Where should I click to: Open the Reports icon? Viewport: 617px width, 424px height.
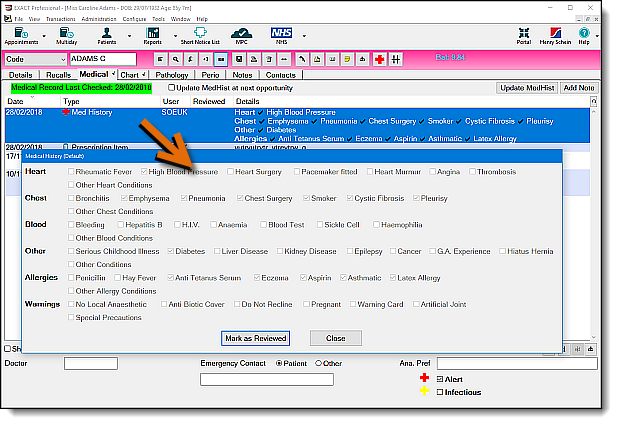tap(153, 35)
